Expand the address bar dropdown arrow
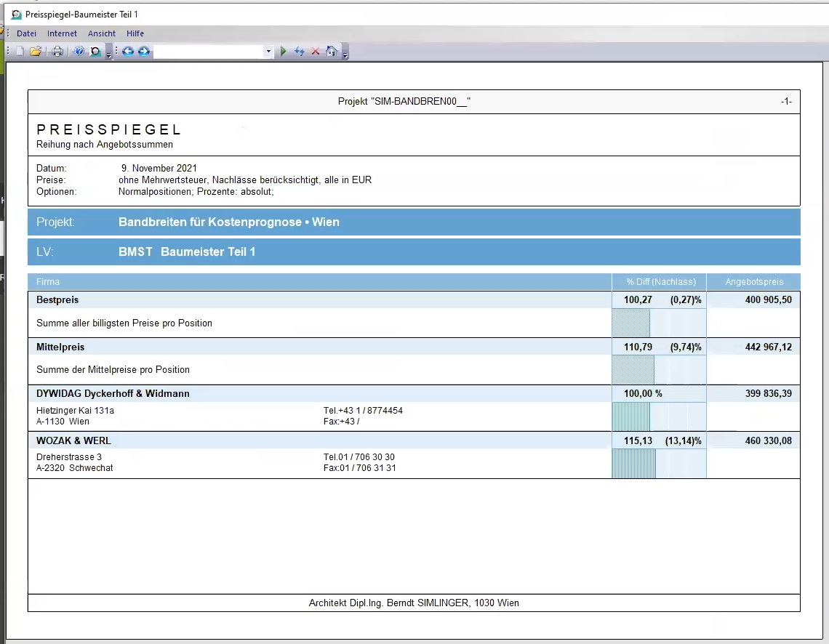The width and height of the screenshot is (829, 644). 268,52
